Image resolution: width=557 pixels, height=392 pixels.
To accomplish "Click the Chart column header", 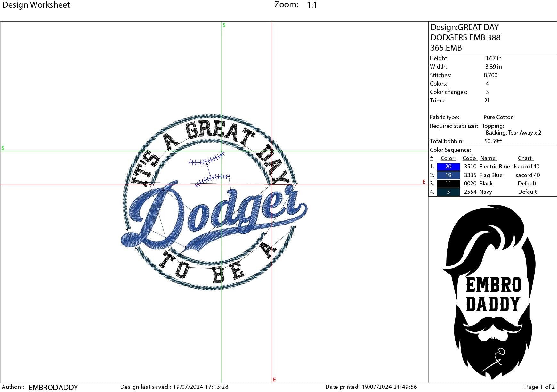I will click(x=525, y=158).
